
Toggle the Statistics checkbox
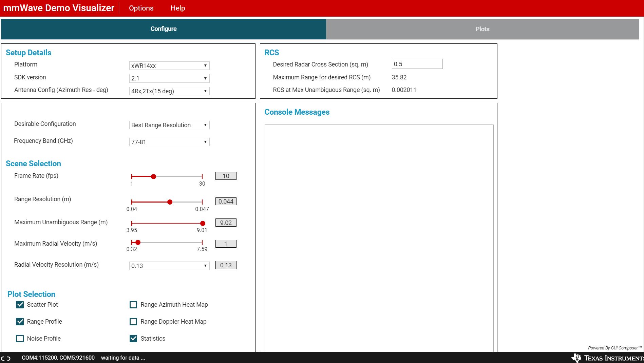[133, 339]
